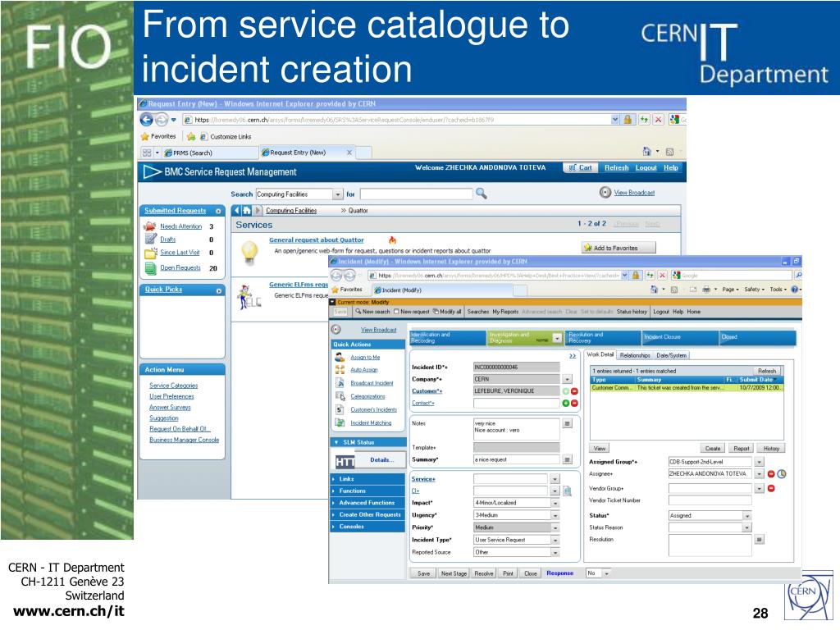Click the red remove icon beside Vendor Group
The height and width of the screenshot is (630, 840).
click(x=771, y=488)
